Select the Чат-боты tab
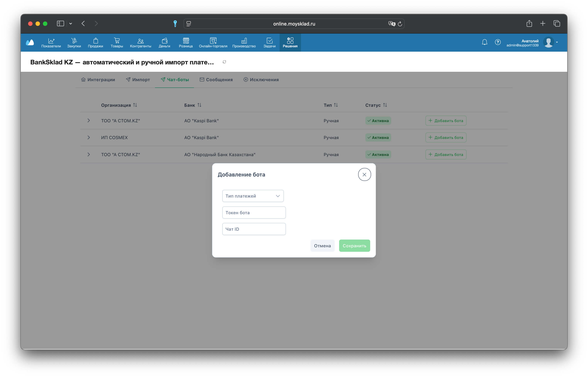Viewport: 588px width, 377px height. [x=175, y=80]
